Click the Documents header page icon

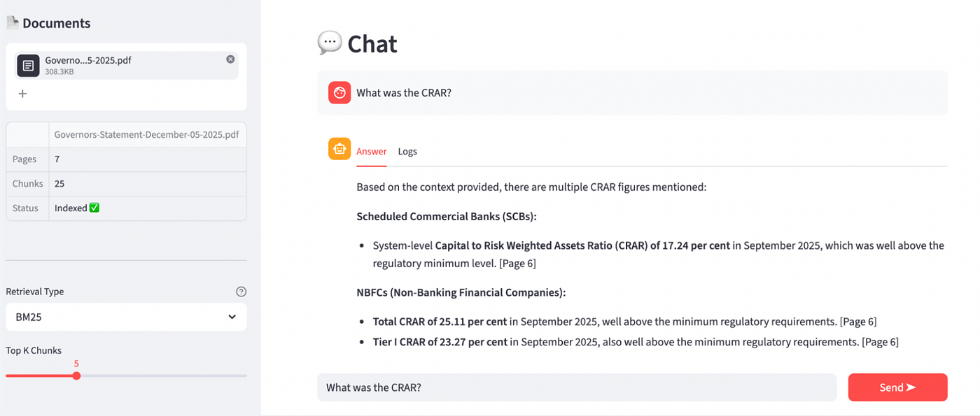click(x=13, y=23)
